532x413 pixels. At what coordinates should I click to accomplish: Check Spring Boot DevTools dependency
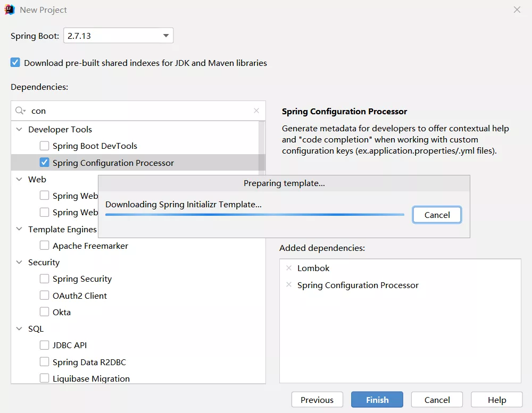pyautogui.click(x=45, y=146)
